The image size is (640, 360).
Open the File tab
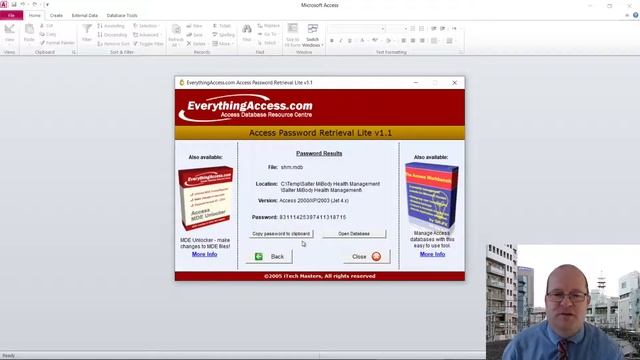[x=11, y=16]
